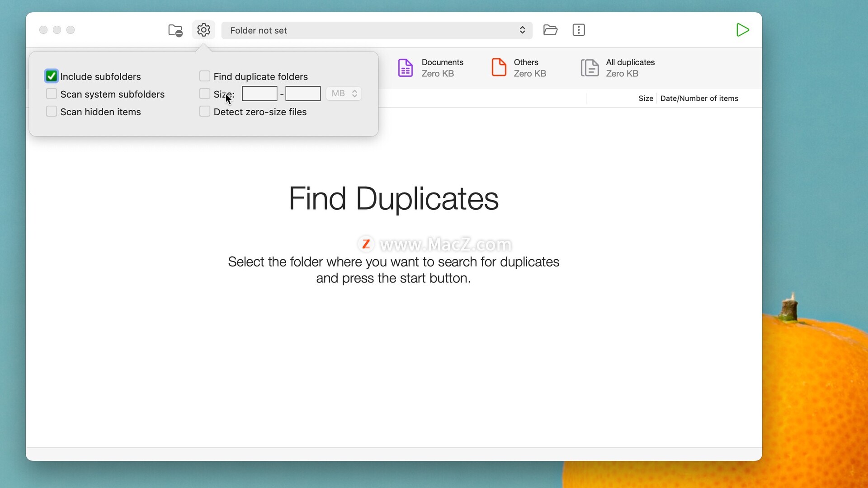Click the All duplicates Zero KB label
Screen dimensions: 868x488
tap(622, 74)
